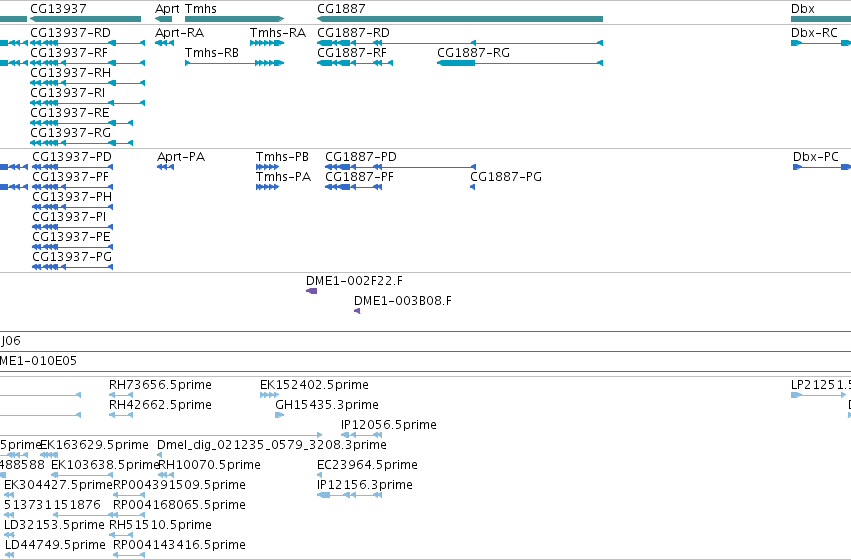This screenshot has width=851, height=560.
Task: Click the CG1887 gene bar
Action: (460, 19)
